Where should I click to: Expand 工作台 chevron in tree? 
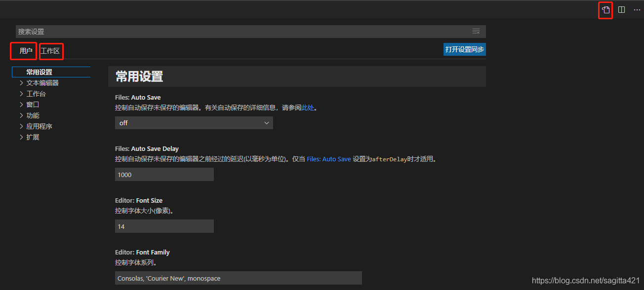pyautogui.click(x=21, y=94)
